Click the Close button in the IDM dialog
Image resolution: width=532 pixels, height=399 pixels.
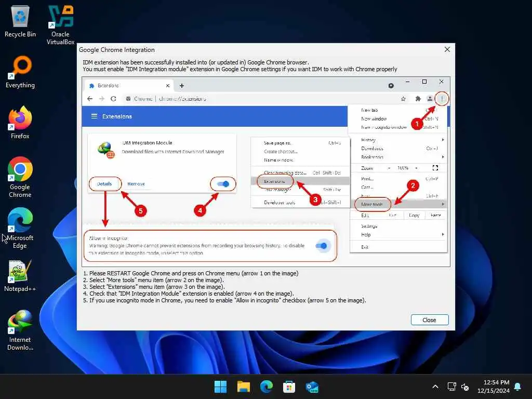tap(430, 320)
